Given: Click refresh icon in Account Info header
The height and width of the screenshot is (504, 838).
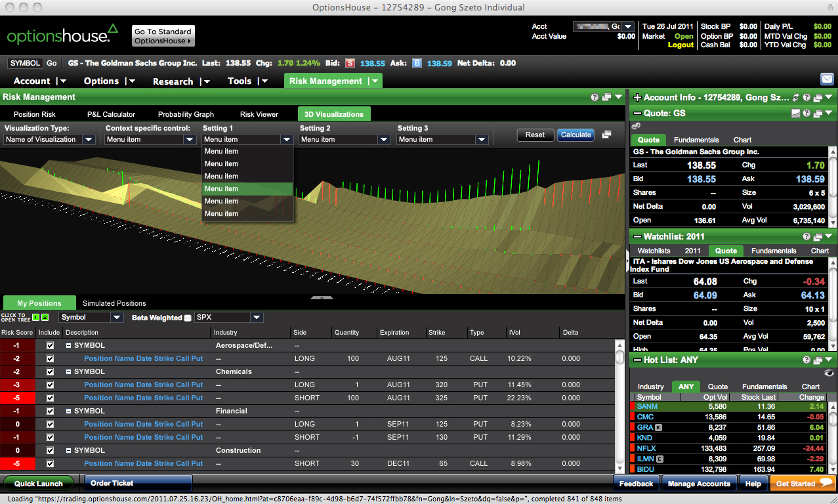Looking at the screenshot, I should (796, 97).
